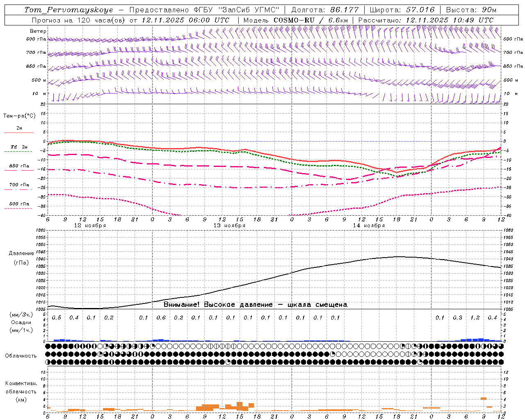The height and width of the screenshot is (420, 525).
Task: Click the "(мм/1ч.)" precipitation unit label
Action: [x=21, y=330]
